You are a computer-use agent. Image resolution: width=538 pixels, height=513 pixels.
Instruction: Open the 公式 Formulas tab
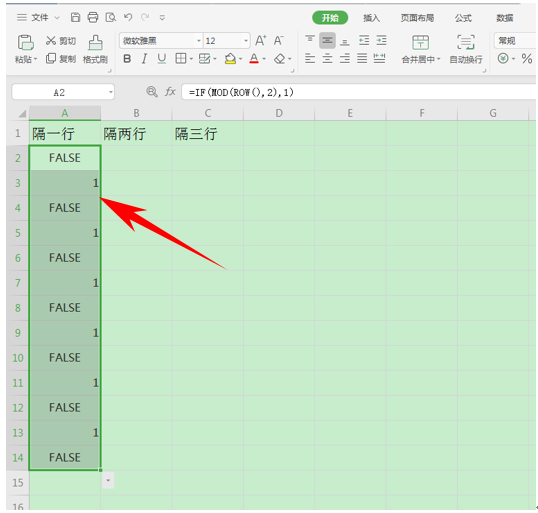click(x=463, y=18)
